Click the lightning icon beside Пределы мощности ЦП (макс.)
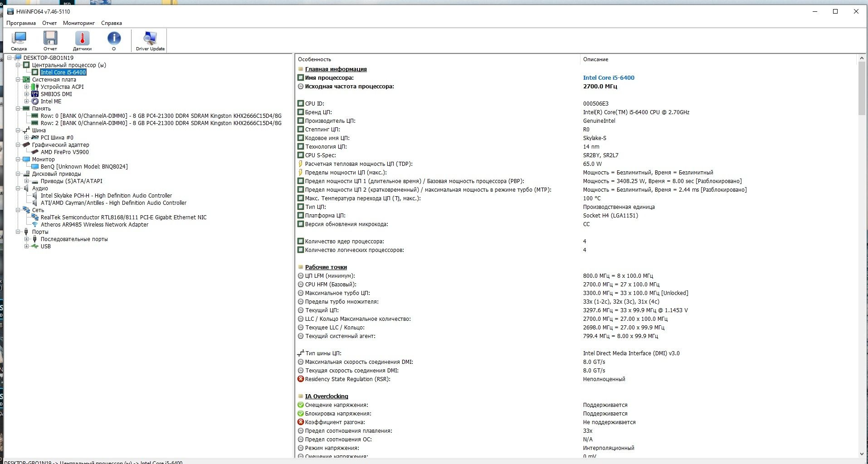This screenshot has width=868, height=464. point(300,172)
